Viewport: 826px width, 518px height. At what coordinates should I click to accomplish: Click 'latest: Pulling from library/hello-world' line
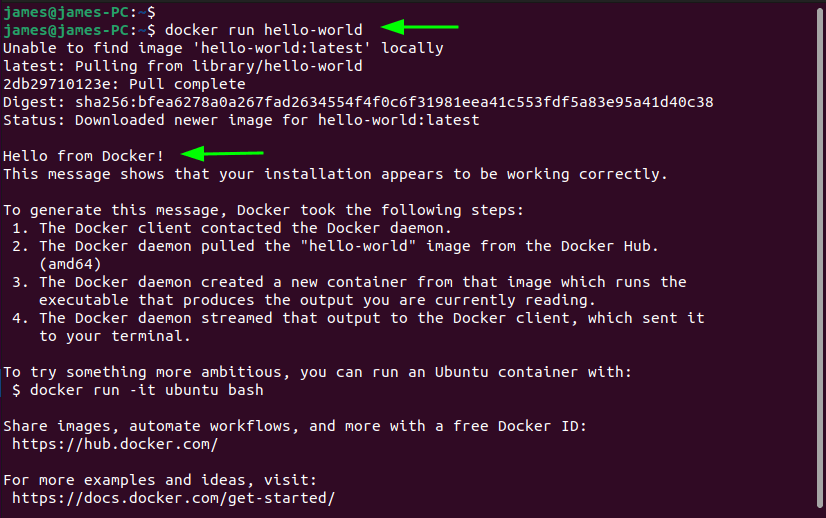tap(183, 66)
